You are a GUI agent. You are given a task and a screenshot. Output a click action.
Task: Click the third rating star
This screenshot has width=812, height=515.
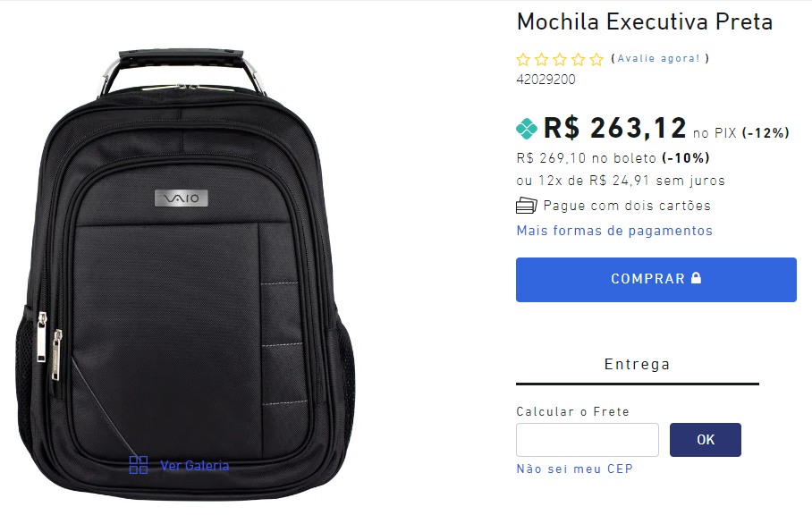pyautogui.click(x=560, y=60)
